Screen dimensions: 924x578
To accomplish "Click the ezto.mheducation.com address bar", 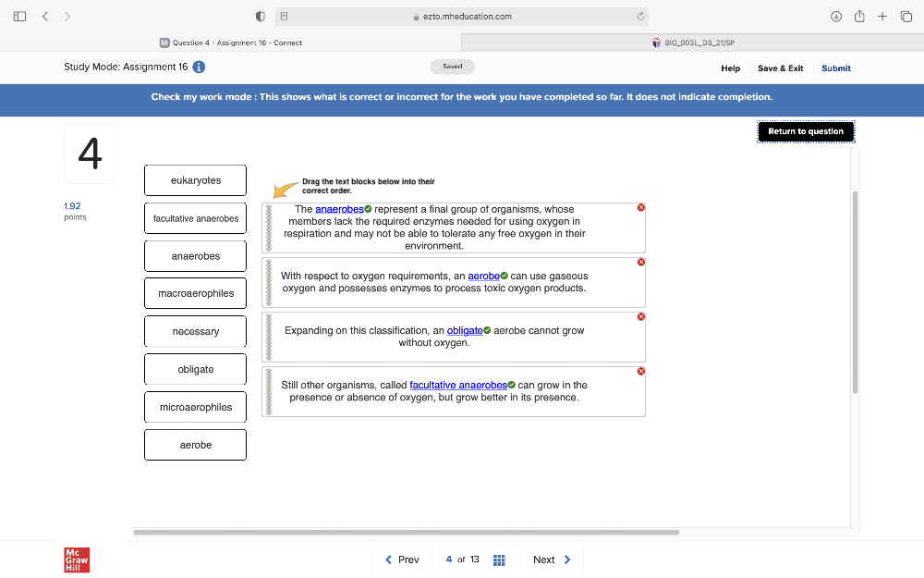I will point(467,17).
